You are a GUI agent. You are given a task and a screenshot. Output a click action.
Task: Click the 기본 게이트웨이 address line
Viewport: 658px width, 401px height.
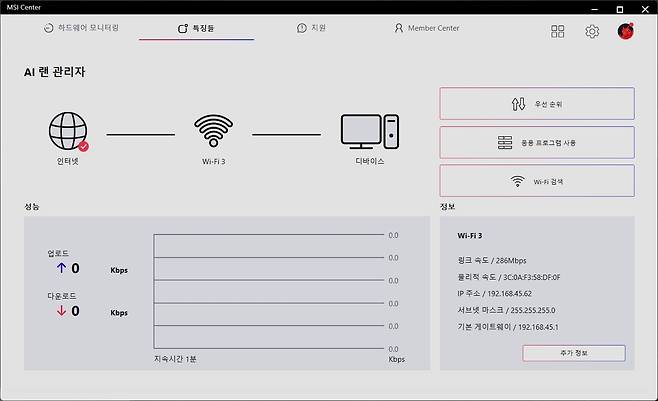(509, 327)
